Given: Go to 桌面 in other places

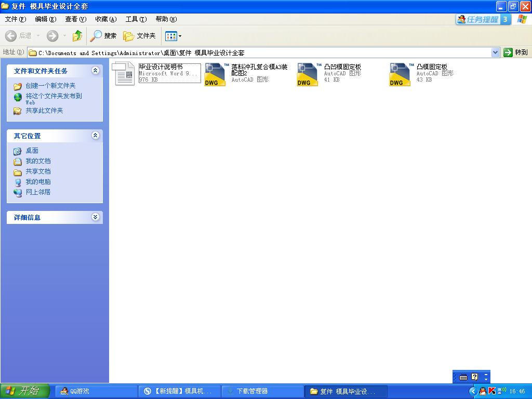Looking at the screenshot, I should pyautogui.click(x=32, y=151).
